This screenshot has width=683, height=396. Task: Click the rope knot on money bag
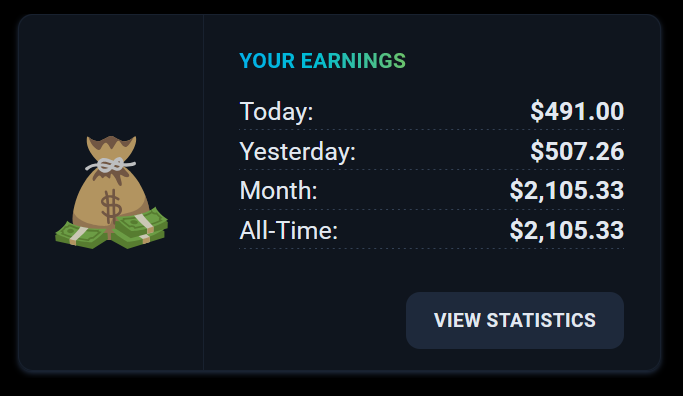[x=110, y=165]
